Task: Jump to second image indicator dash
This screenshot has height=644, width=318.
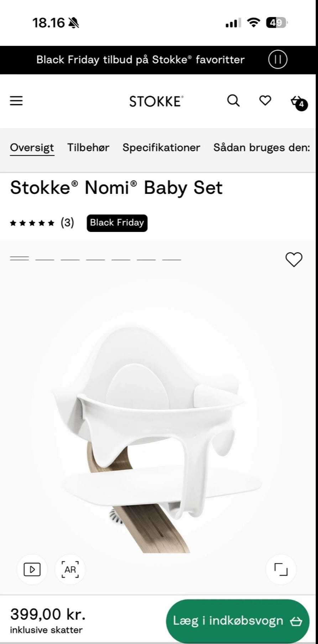Action: click(45, 259)
